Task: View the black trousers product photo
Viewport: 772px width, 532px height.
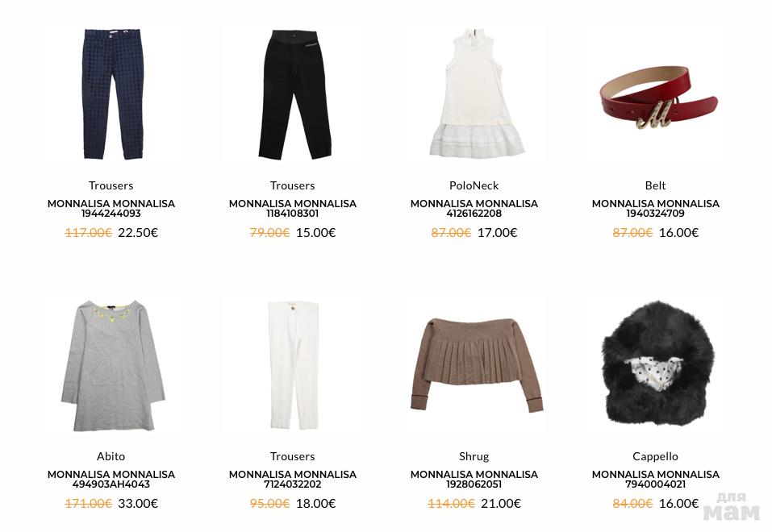Action: coord(294,94)
